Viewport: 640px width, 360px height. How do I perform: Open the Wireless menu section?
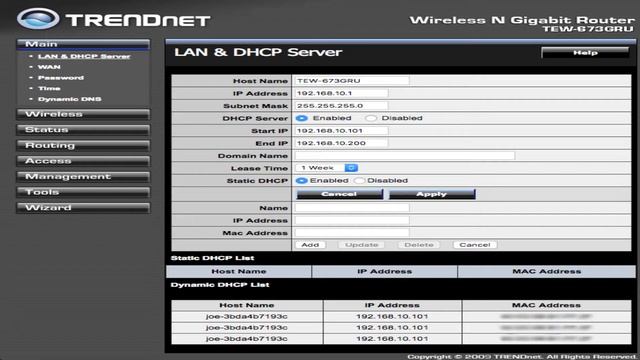pyautogui.click(x=83, y=114)
